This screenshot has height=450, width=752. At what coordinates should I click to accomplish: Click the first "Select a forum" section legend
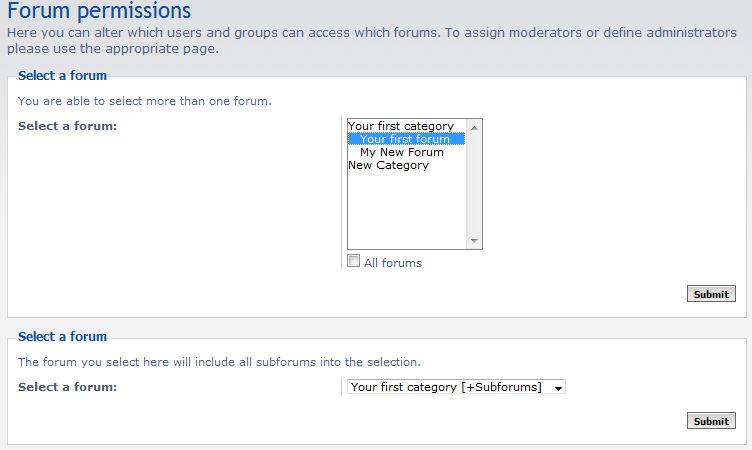tap(62, 75)
